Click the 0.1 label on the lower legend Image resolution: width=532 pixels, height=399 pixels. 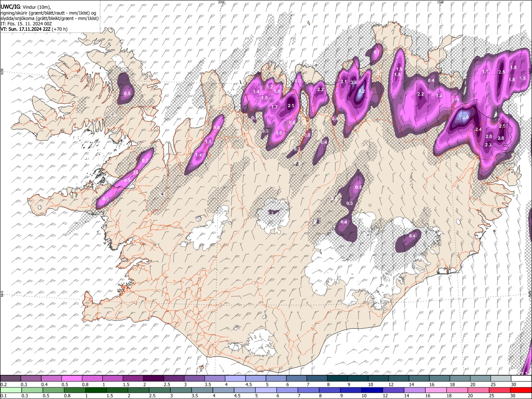click(3, 396)
